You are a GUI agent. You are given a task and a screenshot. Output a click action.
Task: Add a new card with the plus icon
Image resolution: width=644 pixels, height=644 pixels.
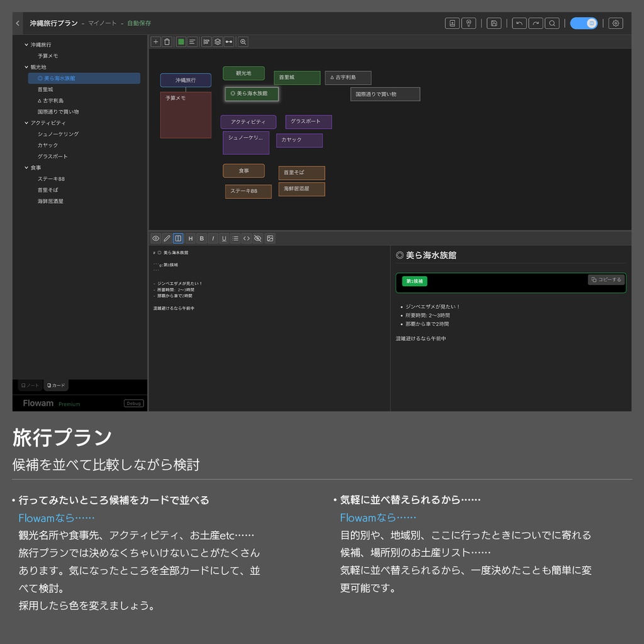pos(155,42)
